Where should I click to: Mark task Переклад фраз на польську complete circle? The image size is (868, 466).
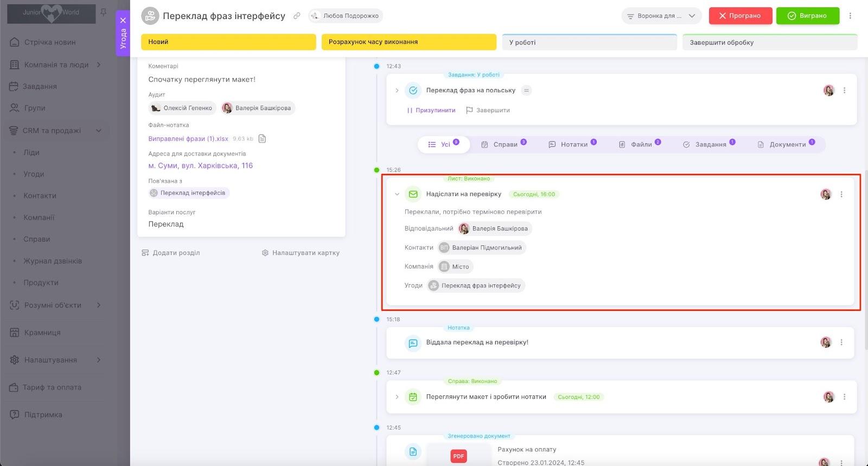413,91
